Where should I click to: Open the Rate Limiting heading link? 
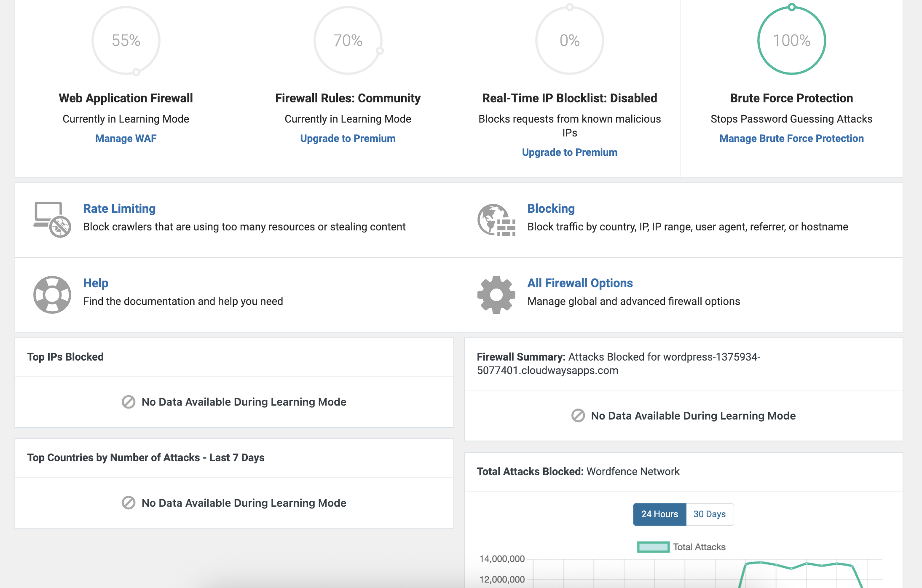point(119,208)
